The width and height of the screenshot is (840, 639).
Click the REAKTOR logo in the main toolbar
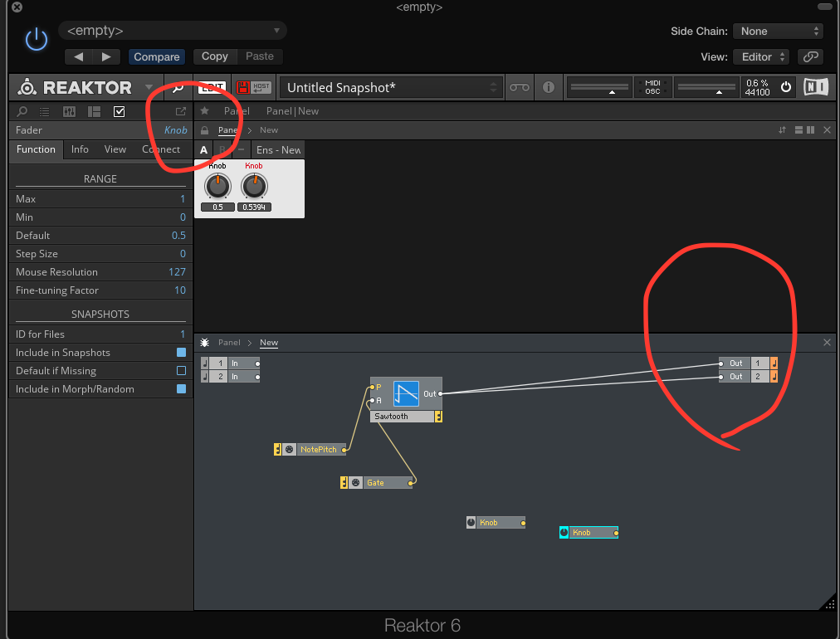pyautogui.click(x=75, y=87)
